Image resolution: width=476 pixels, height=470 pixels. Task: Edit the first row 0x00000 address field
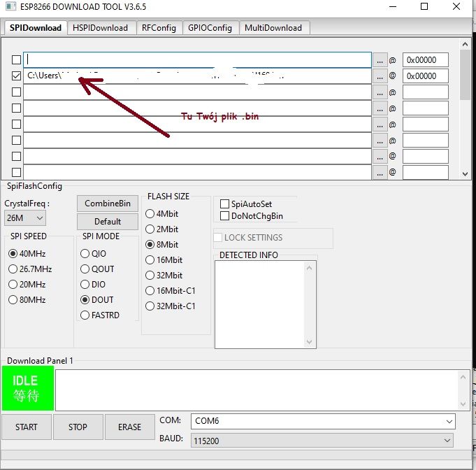(425, 60)
